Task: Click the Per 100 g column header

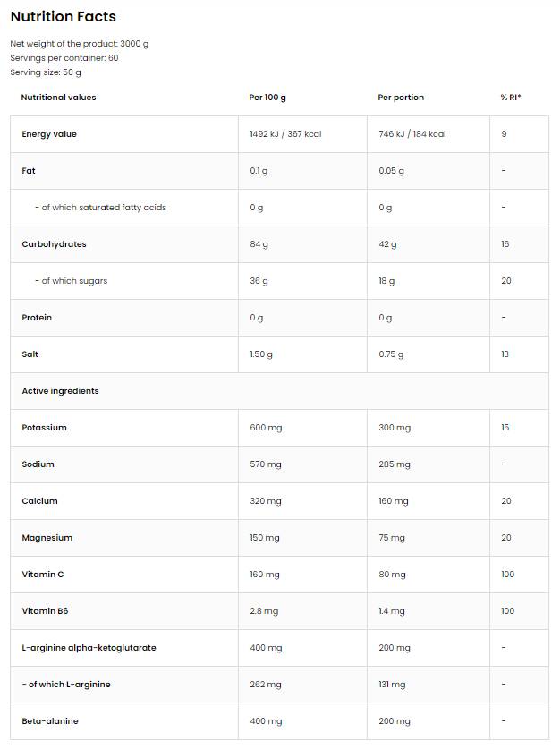Action: (x=268, y=97)
